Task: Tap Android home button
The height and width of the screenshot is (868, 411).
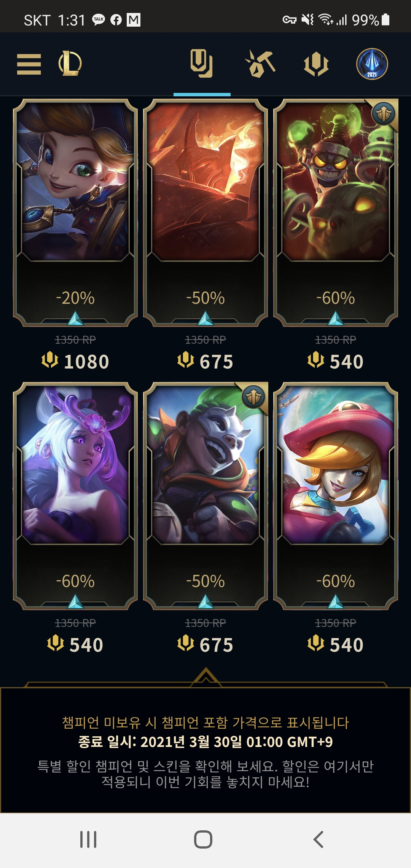Action: [203, 839]
